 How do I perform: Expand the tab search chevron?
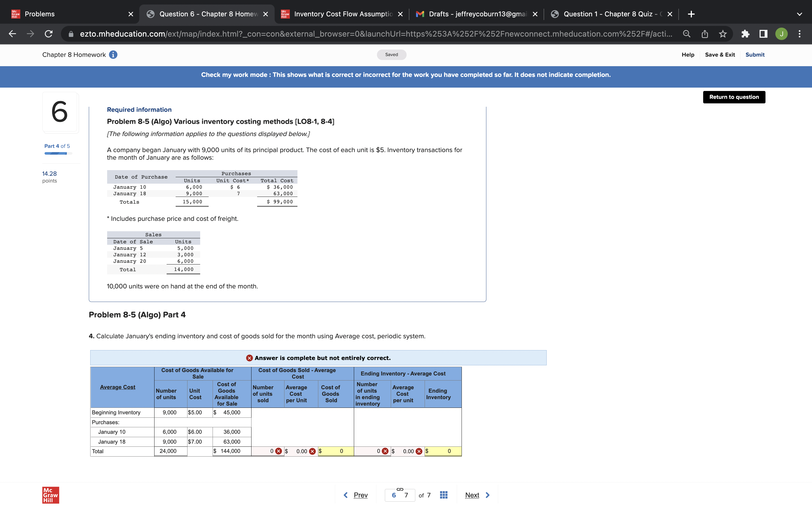(800, 14)
